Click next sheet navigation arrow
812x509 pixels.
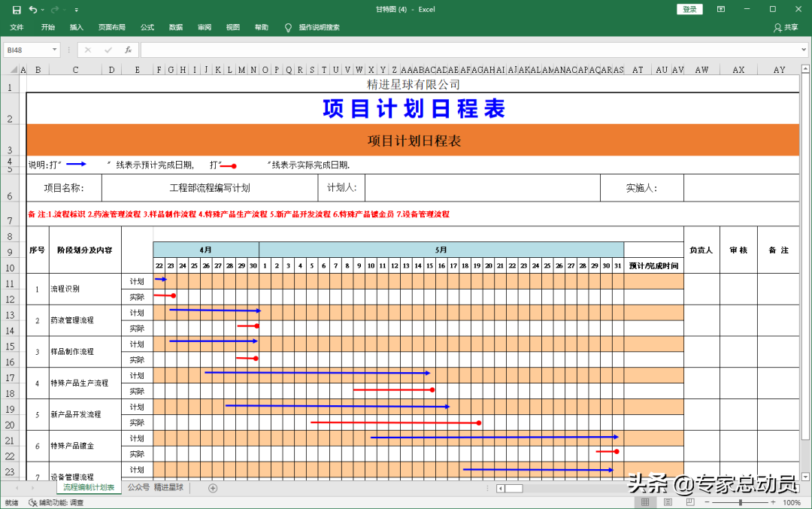32,488
